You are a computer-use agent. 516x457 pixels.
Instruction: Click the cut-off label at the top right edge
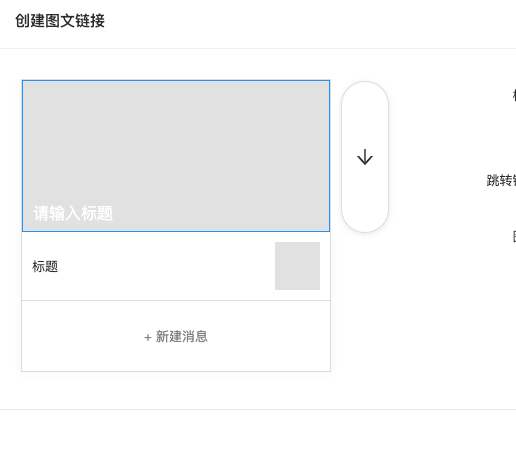(514, 95)
